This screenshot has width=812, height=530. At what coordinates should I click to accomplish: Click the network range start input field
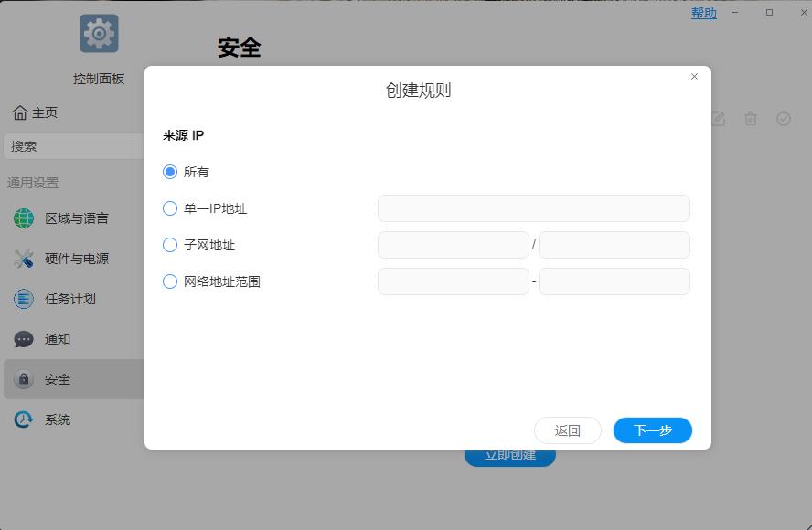(x=453, y=281)
